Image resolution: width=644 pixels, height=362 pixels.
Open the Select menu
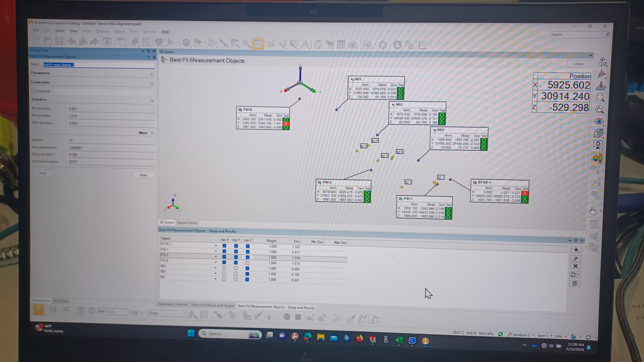tap(60, 31)
